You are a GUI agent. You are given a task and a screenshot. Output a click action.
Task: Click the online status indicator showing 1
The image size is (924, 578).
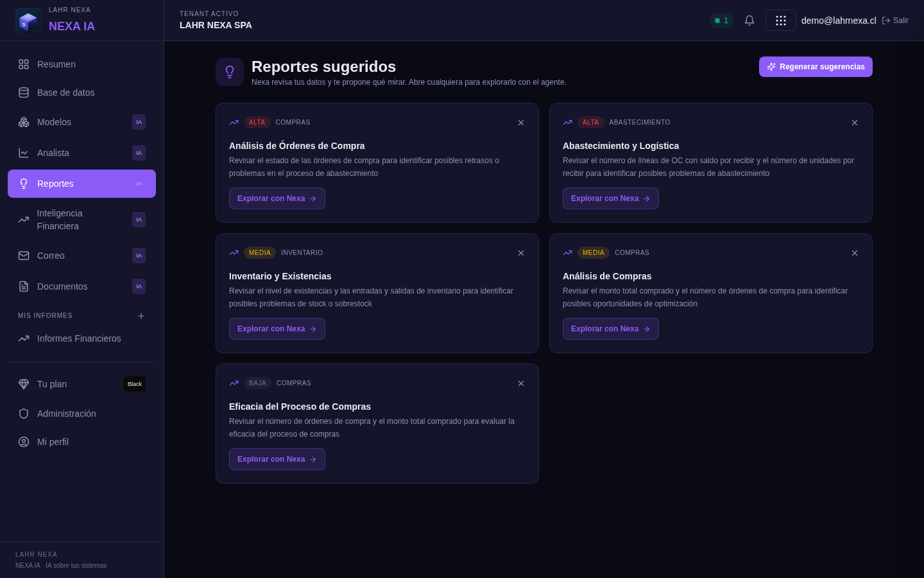point(721,21)
